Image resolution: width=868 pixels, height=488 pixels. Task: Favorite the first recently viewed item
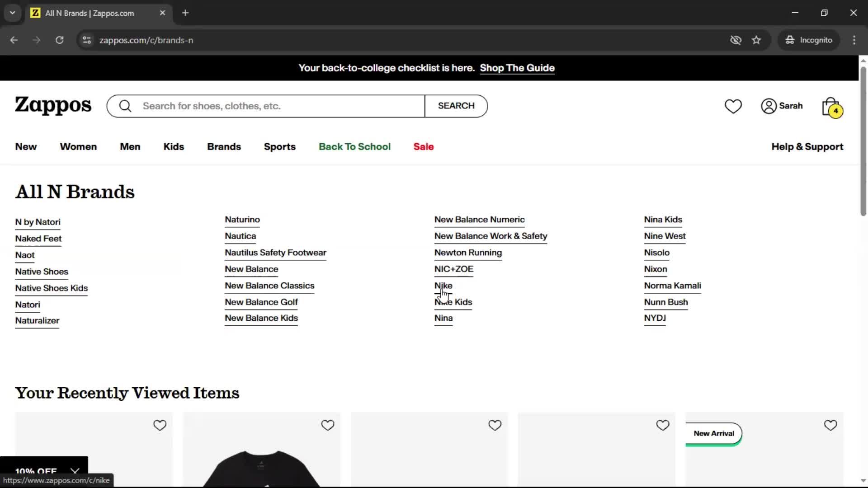[160, 425]
